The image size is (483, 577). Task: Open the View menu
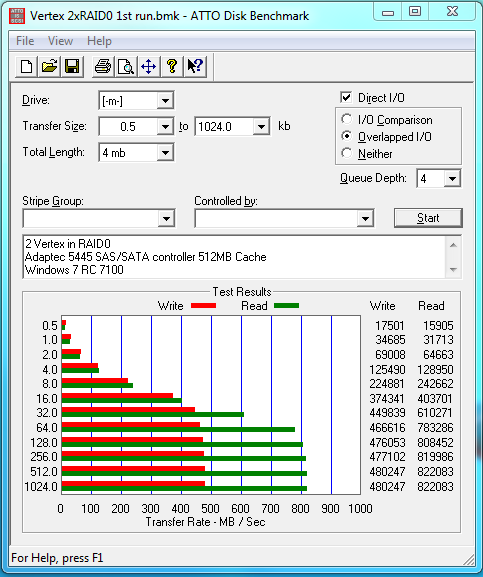click(x=60, y=41)
